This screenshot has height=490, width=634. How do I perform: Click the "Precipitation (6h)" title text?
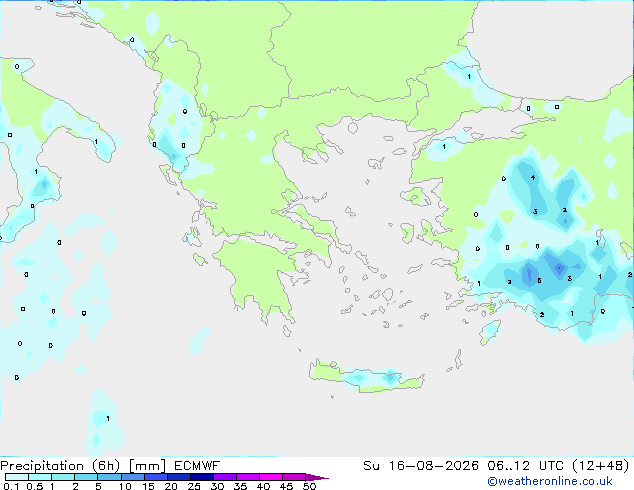(x=60, y=466)
